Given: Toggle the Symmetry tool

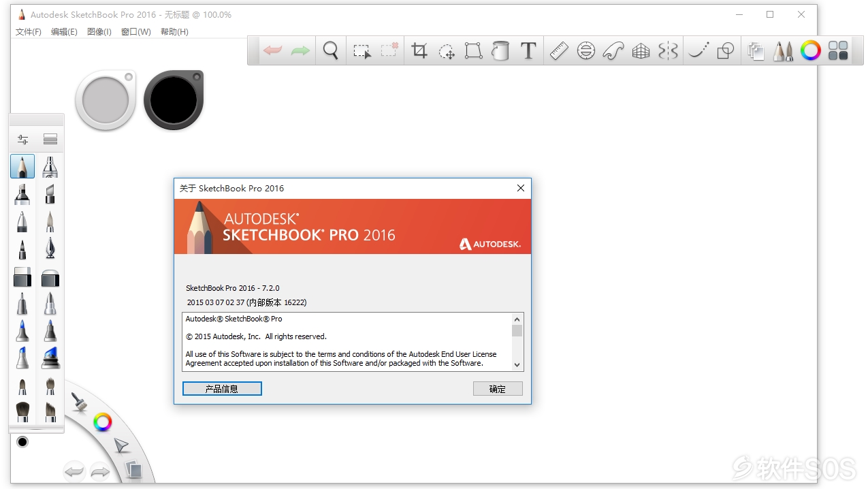Looking at the screenshot, I should (668, 51).
